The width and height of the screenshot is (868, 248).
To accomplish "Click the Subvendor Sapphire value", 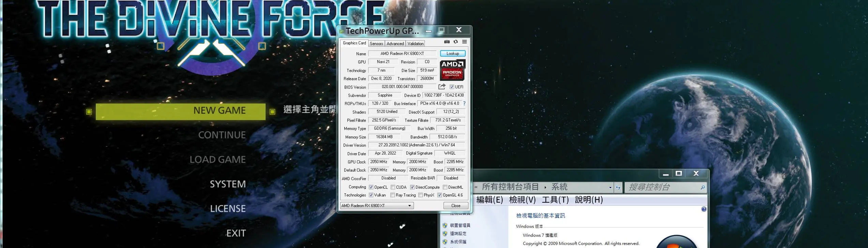I will 385,95.
